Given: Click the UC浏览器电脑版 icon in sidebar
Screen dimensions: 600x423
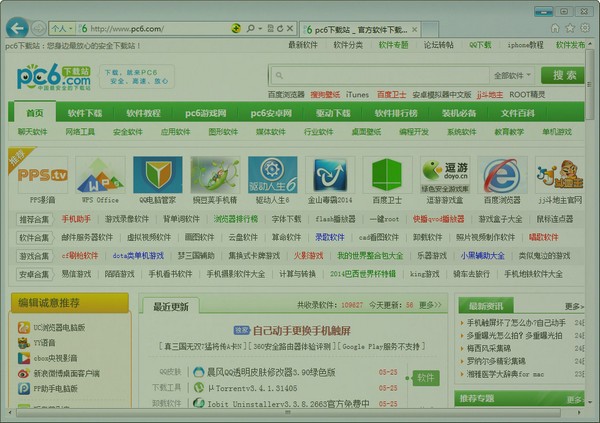Looking at the screenshot, I should pyautogui.click(x=24, y=327).
